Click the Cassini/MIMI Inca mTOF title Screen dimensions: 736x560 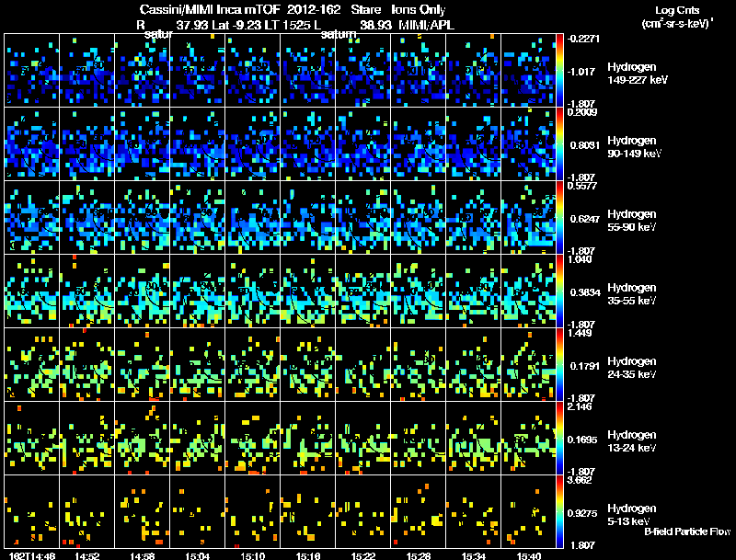point(210,10)
